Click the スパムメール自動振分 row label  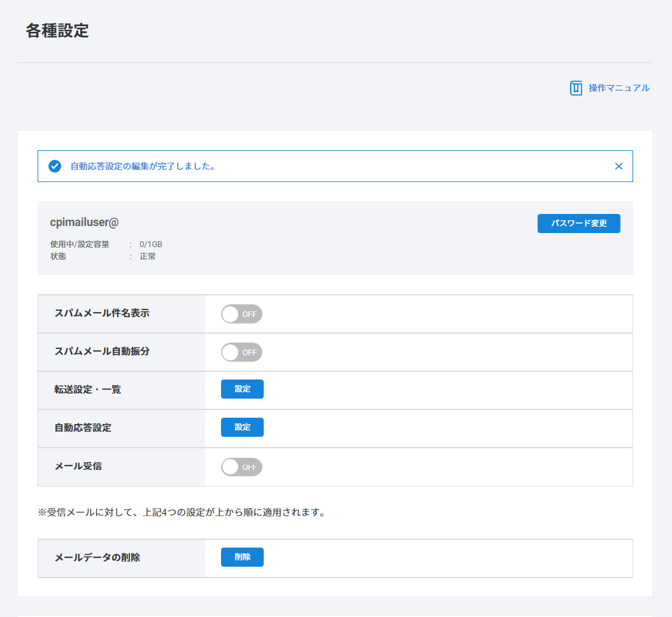click(x=102, y=351)
